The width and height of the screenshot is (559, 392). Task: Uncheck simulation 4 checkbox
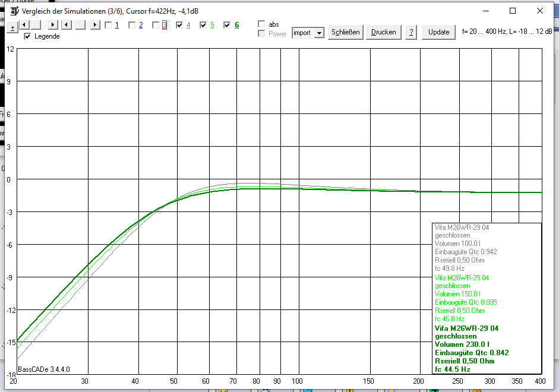pos(179,25)
